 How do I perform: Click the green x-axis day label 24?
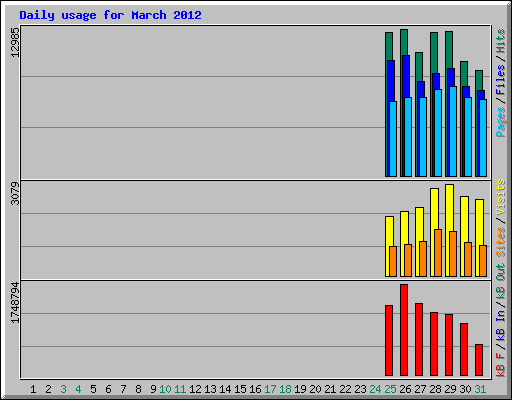[375, 389]
